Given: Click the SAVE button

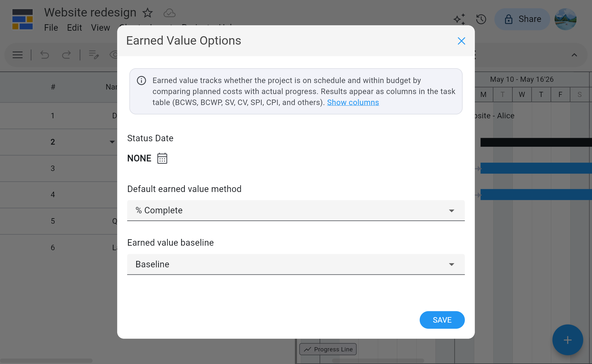Looking at the screenshot, I should 442,320.
